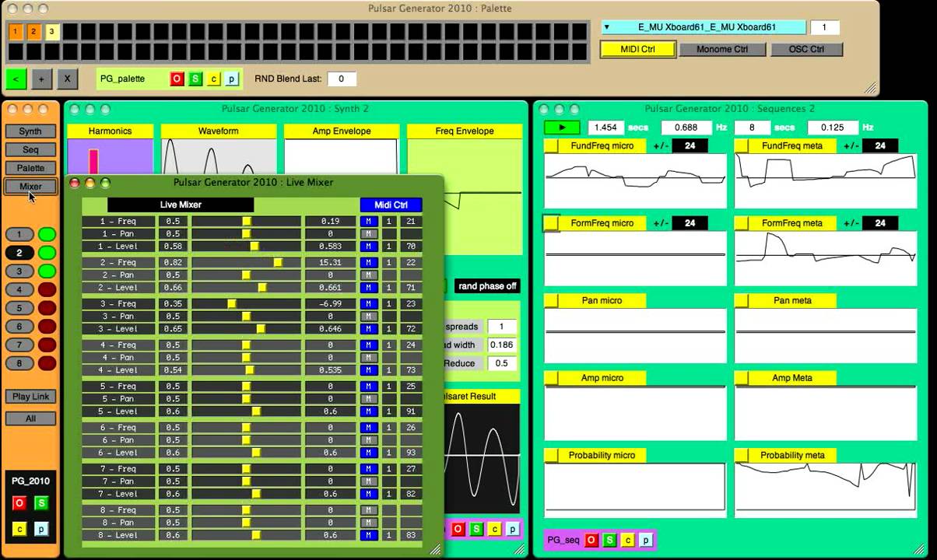This screenshot has width=937, height=560.
Task: Toggle the M button on 2 - Pan row
Action: click(x=369, y=275)
